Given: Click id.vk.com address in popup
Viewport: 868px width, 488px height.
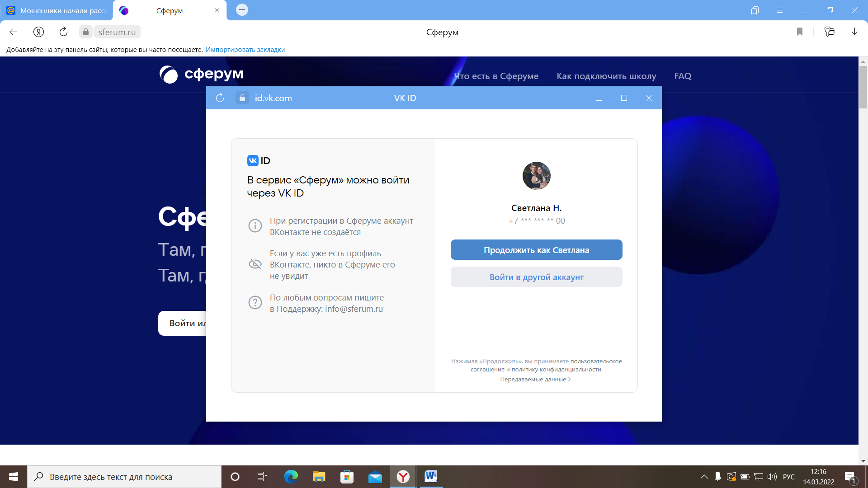Looking at the screenshot, I should click(273, 98).
